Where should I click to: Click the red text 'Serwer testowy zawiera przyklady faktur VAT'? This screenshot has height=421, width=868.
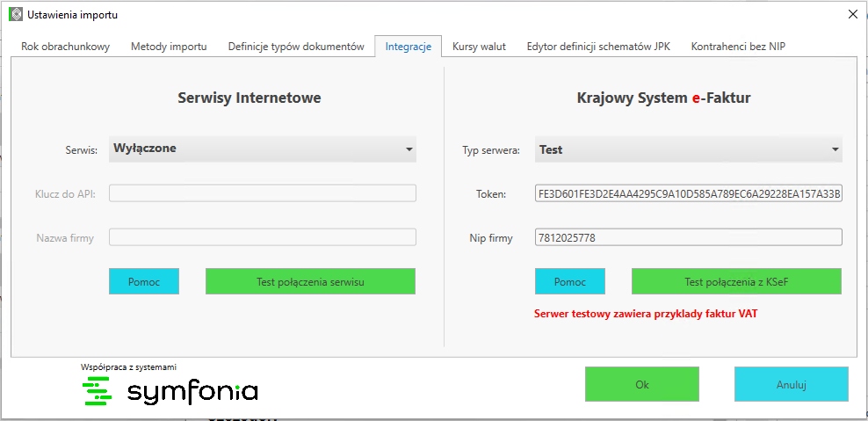pyautogui.click(x=646, y=314)
